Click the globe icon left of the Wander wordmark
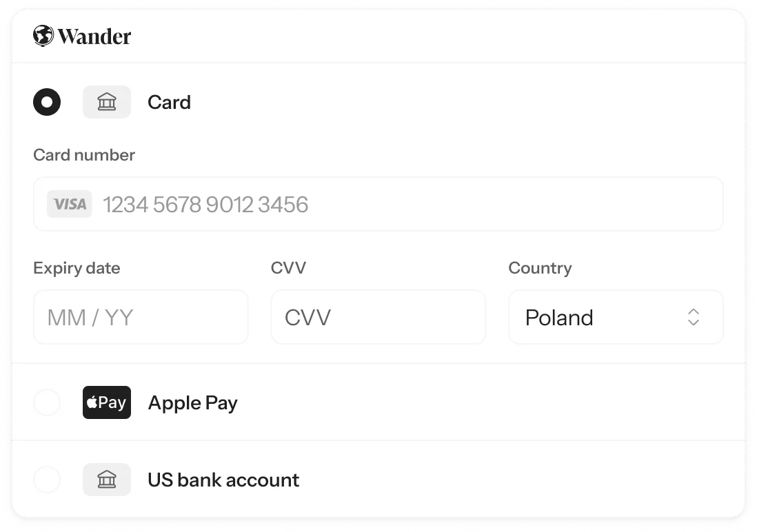The height and width of the screenshot is (532, 757). [x=44, y=37]
